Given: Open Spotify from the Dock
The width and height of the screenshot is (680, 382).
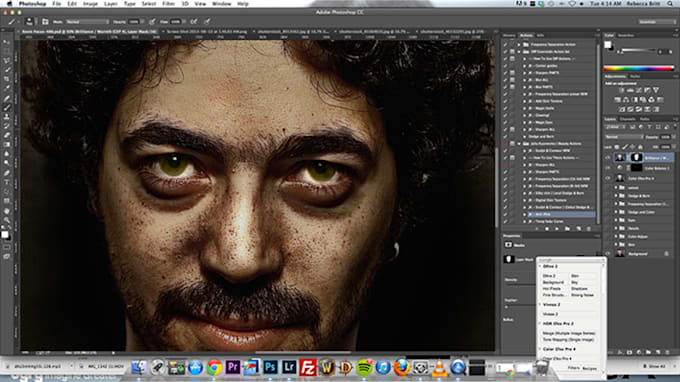Looking at the screenshot, I should pos(365,368).
